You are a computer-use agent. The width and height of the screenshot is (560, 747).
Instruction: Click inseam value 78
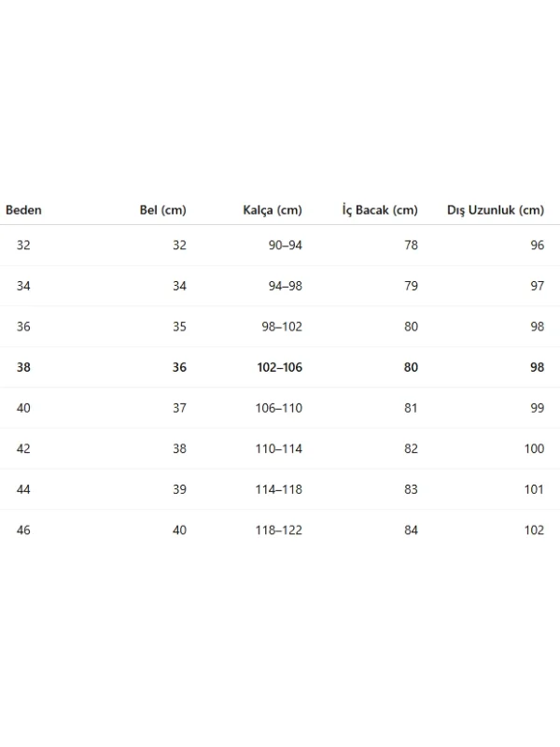coord(411,245)
